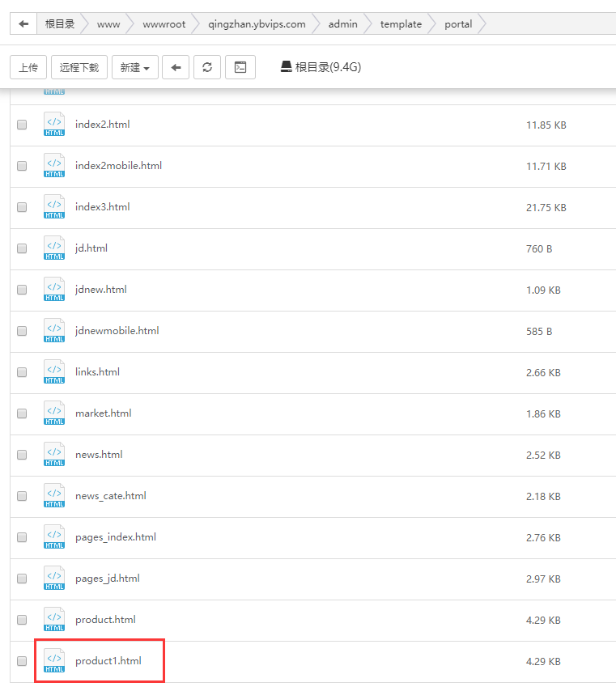Click the HTML file icon for index2.html
The height and width of the screenshot is (691, 616).
pos(54,125)
